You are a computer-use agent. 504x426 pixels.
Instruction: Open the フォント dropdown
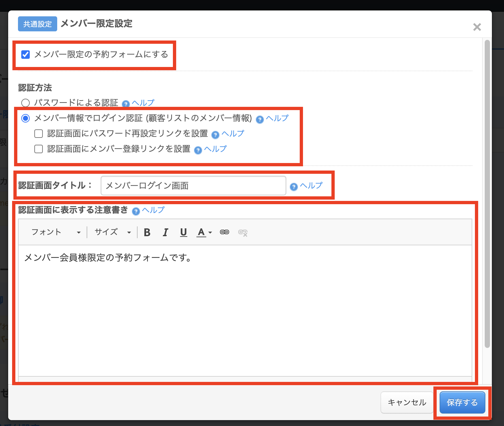pyautogui.click(x=56, y=232)
